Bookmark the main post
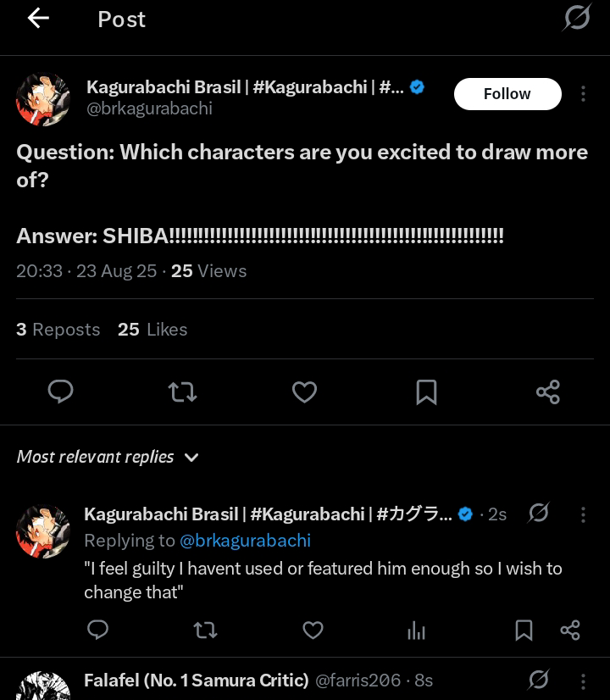Viewport: 610px width, 700px height. 426,392
